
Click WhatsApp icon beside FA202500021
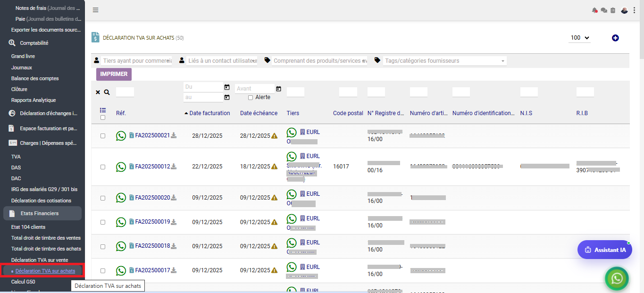click(121, 136)
